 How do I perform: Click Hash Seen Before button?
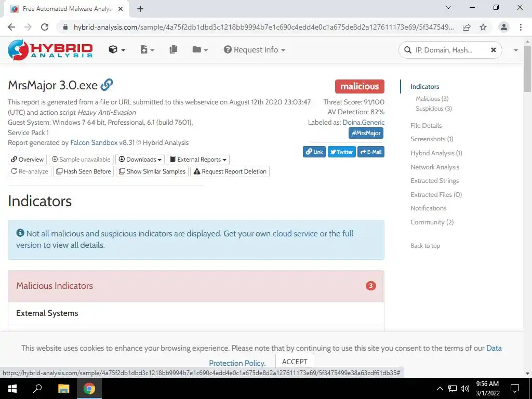tap(84, 171)
